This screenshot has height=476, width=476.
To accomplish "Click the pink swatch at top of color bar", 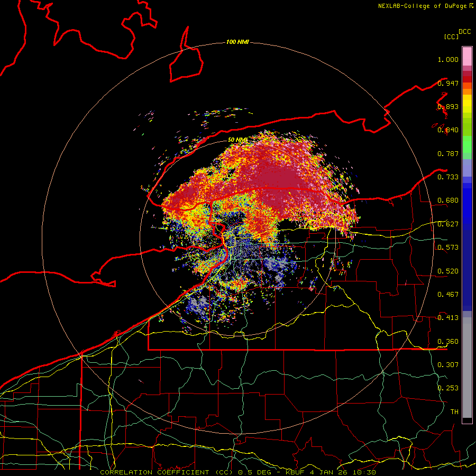I will [467, 56].
